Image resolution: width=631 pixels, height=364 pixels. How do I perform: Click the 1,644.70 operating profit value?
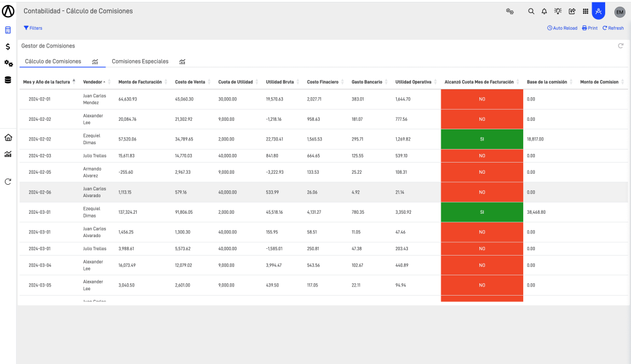click(x=403, y=99)
